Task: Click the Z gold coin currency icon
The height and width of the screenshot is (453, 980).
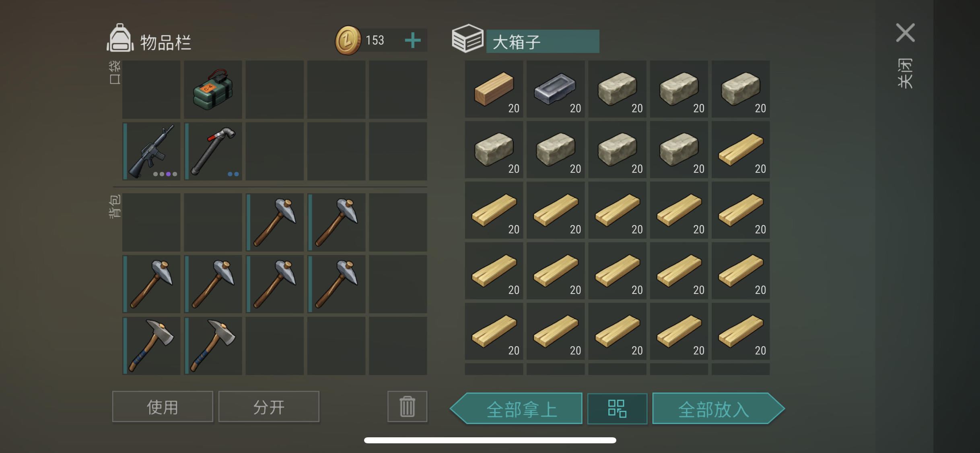Action: 348,40
